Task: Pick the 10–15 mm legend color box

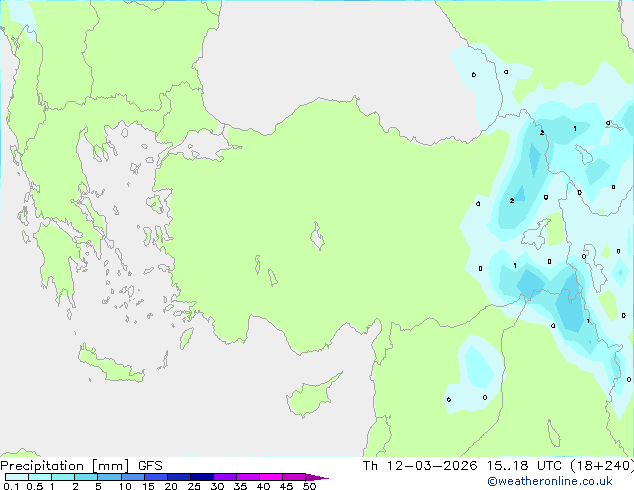Action: pyautogui.click(x=132, y=477)
